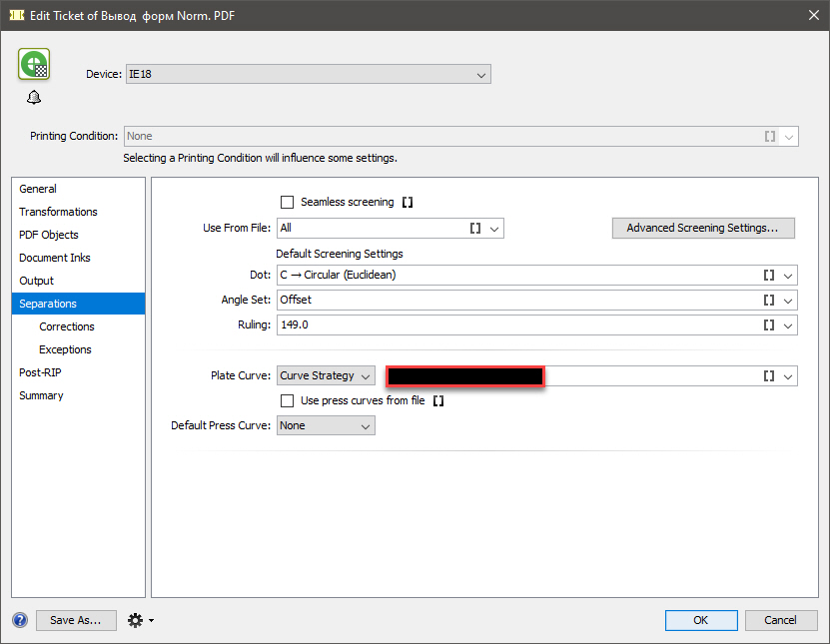Go to the General section
Viewport: 830px width, 644px height.
(78, 189)
